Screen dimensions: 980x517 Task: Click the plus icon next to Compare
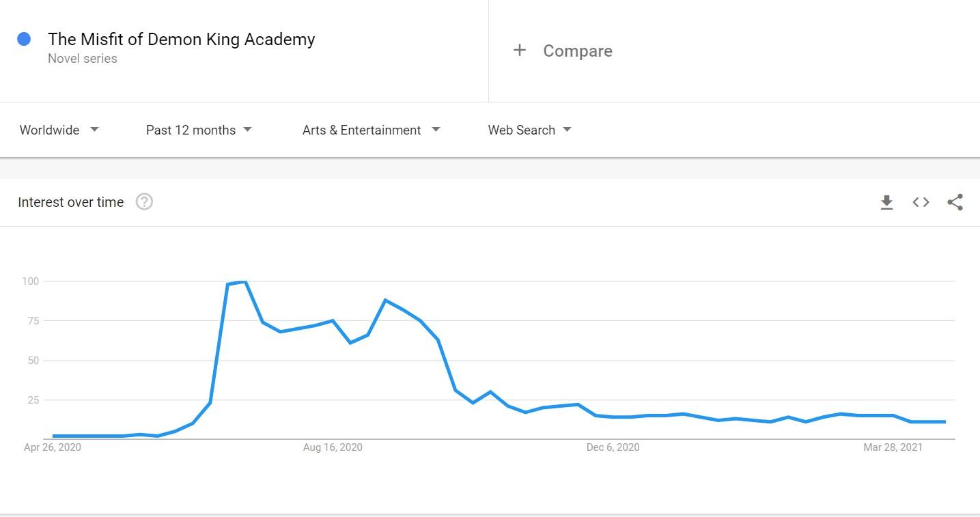(520, 51)
